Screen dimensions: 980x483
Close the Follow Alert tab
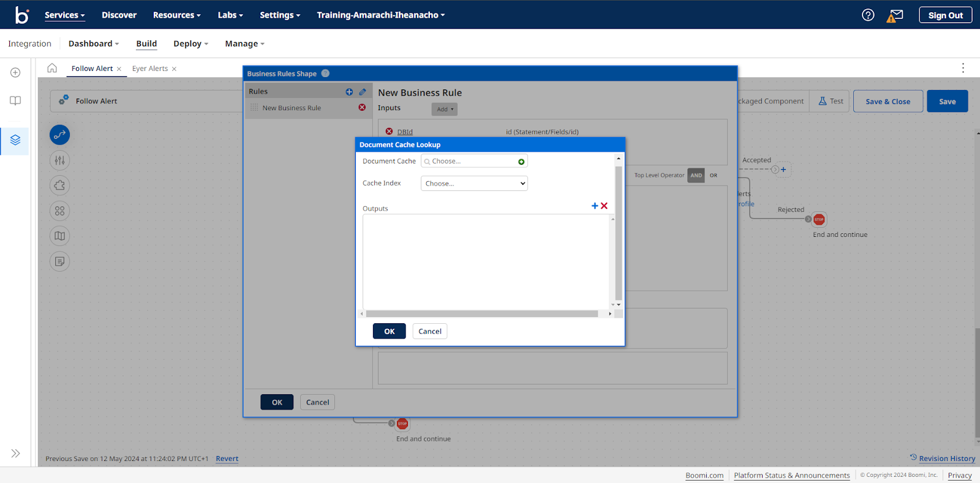tap(119, 69)
